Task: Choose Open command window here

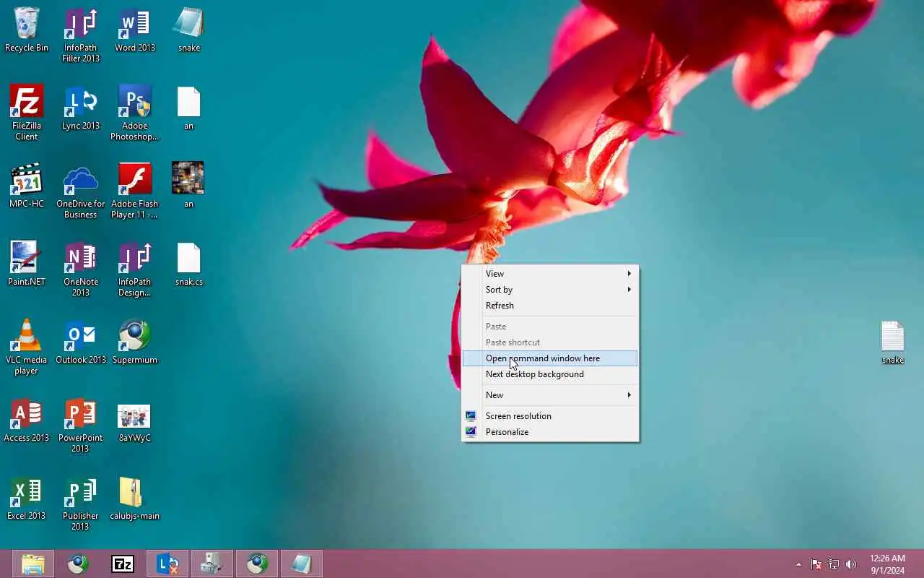Action: [x=550, y=358]
